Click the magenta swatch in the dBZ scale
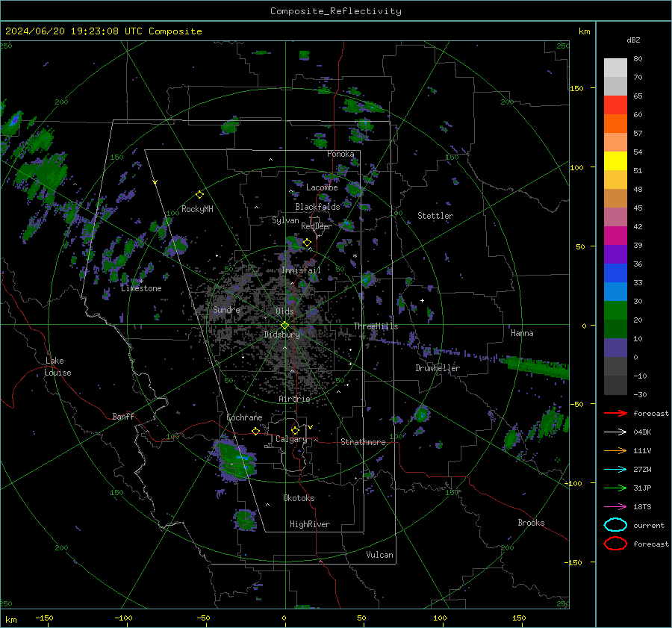The height and width of the screenshot is (628, 672). tap(615, 235)
